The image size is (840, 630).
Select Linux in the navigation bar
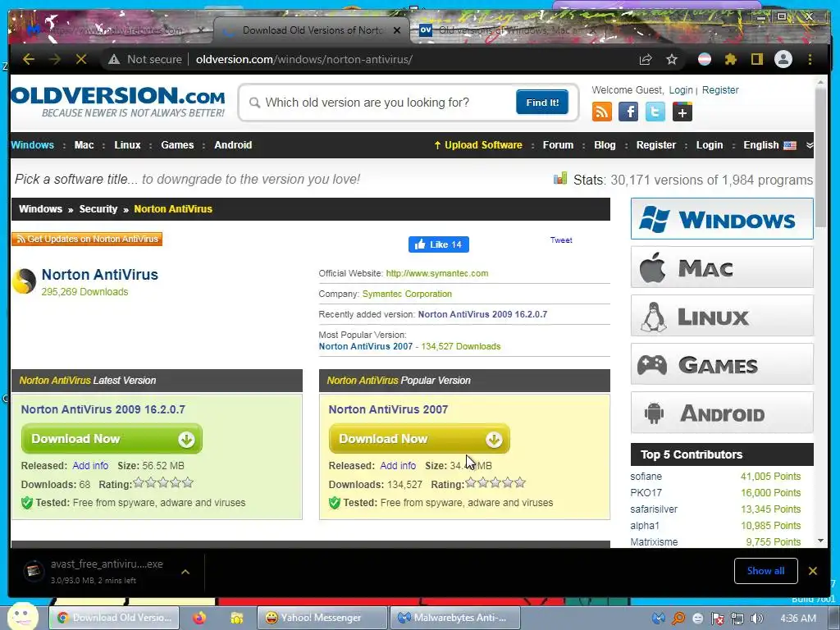click(127, 145)
